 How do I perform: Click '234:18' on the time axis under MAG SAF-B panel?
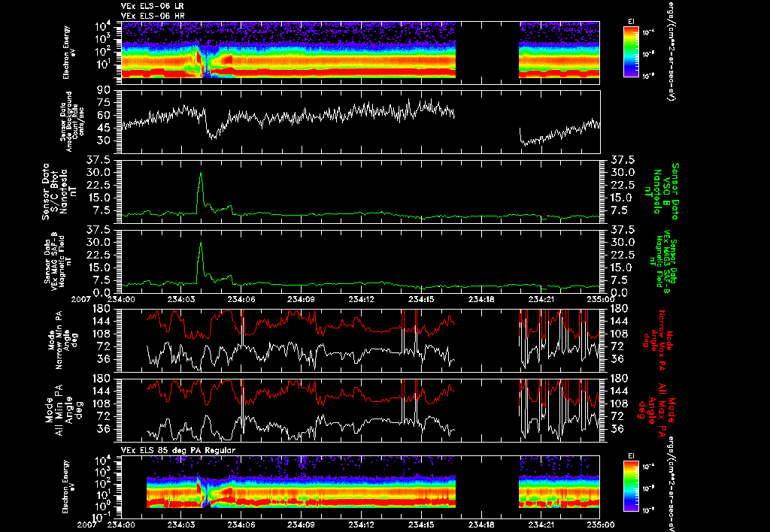pos(481,299)
